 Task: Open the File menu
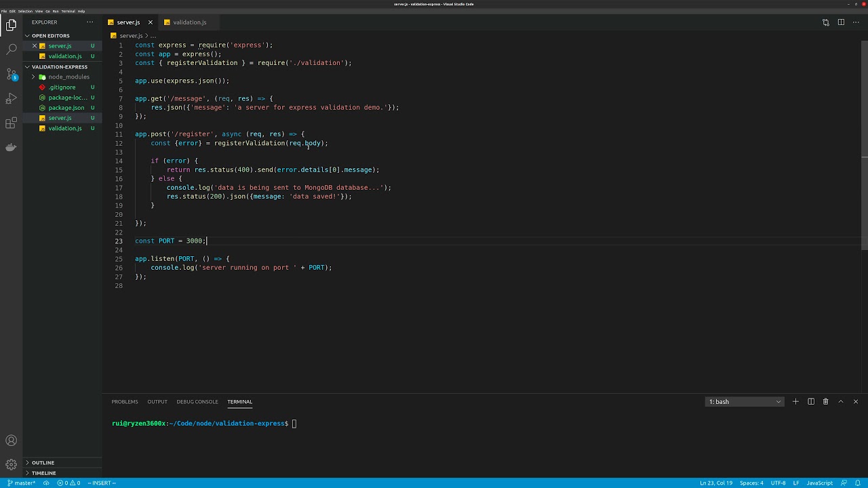[4, 11]
